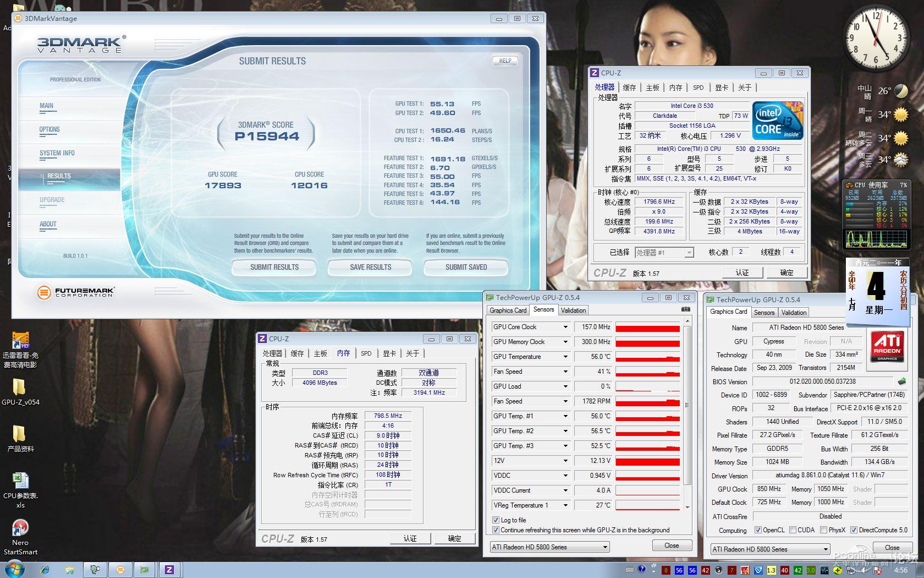Screen dimensions: 924x578
Task: Select OPTIONS in 3DMark Vantage sidebar
Action: [50, 130]
